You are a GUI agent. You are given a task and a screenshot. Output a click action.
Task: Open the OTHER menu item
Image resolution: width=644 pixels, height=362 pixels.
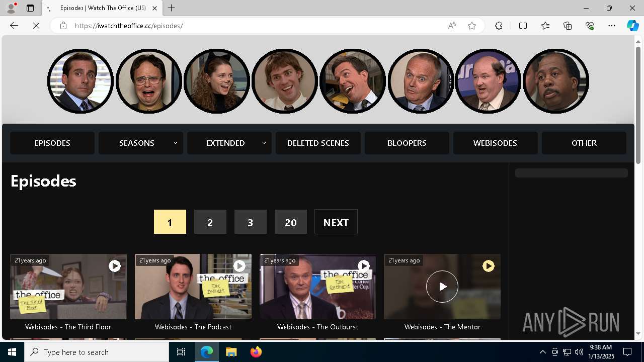[x=584, y=143]
